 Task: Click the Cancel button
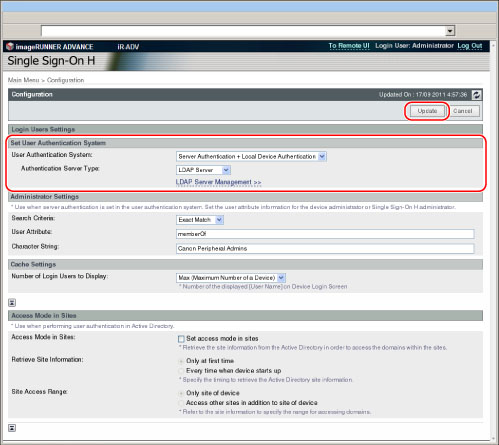463,111
